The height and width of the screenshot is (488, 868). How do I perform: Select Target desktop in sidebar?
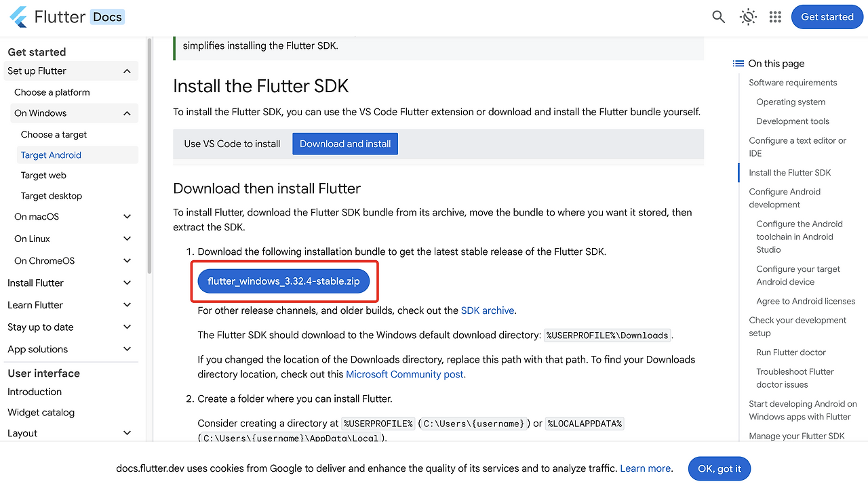click(52, 196)
